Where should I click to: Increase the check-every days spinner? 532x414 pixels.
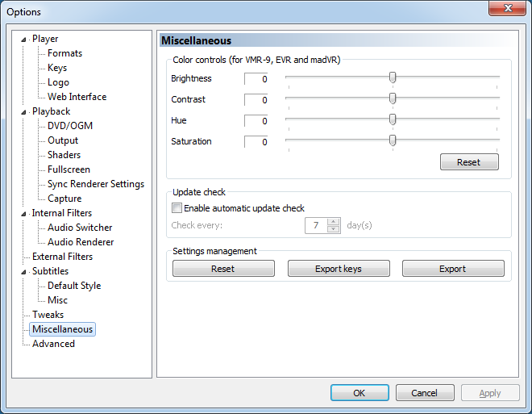tap(333, 222)
